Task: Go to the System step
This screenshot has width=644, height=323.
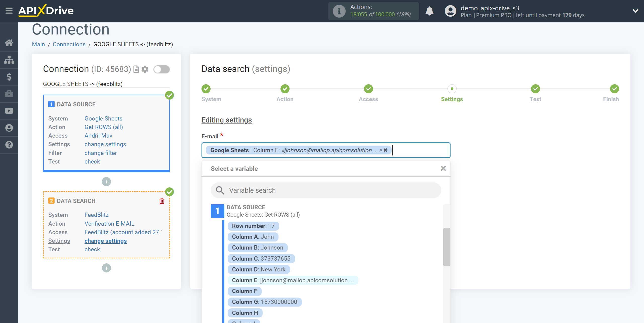Action: tap(206, 89)
